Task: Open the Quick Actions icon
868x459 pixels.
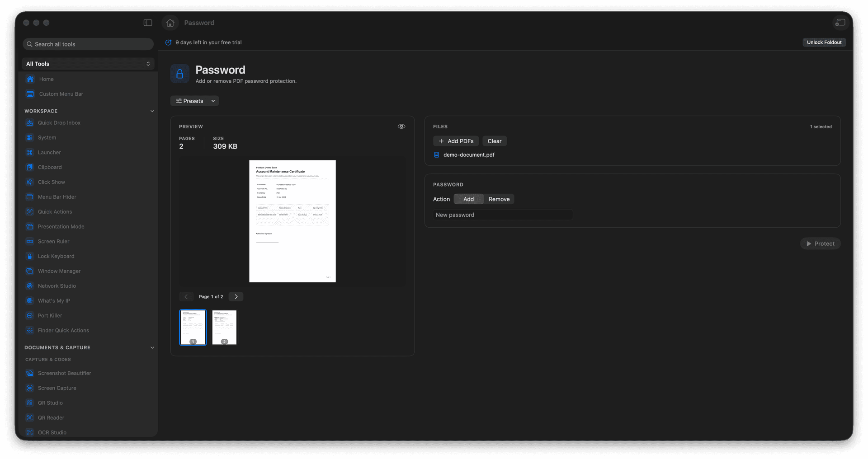Action: [x=30, y=212]
